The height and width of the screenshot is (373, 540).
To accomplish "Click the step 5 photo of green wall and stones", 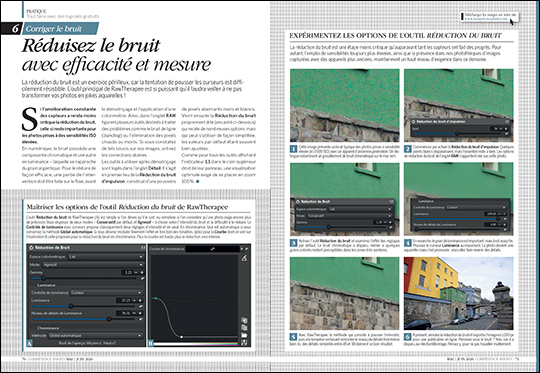I will pos(344,293).
